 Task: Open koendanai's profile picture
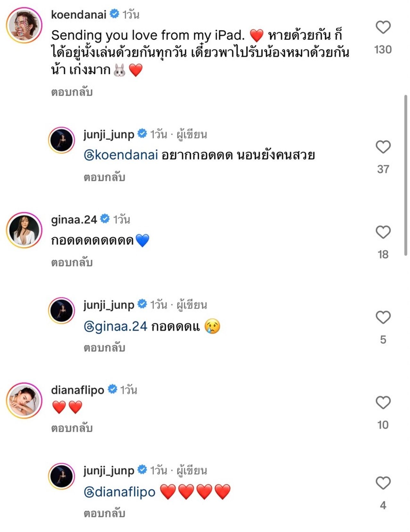(x=24, y=25)
